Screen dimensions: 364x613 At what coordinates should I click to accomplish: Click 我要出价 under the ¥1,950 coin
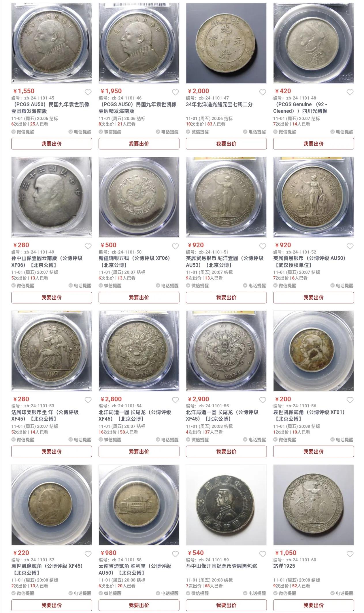click(139, 144)
